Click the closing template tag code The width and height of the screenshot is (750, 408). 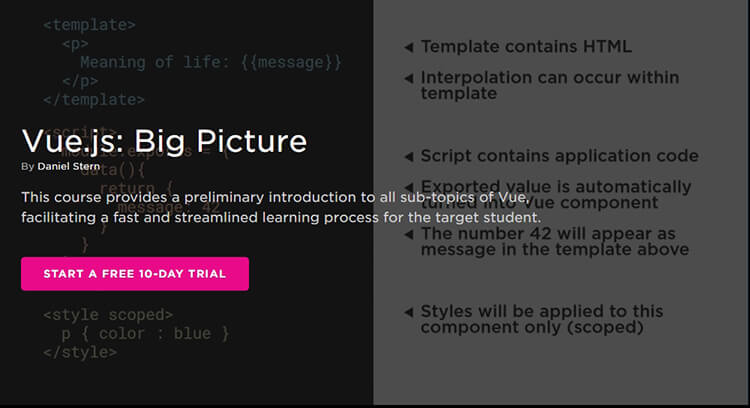[94, 99]
